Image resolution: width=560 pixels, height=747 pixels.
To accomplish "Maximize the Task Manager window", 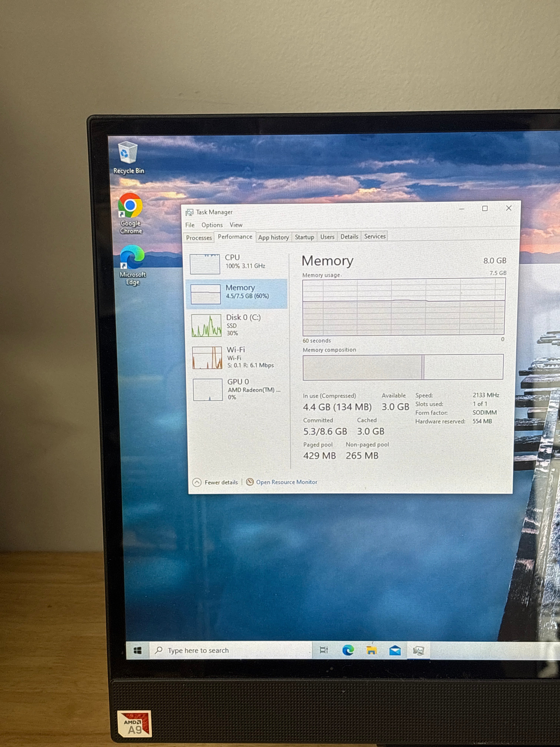I will [485, 208].
